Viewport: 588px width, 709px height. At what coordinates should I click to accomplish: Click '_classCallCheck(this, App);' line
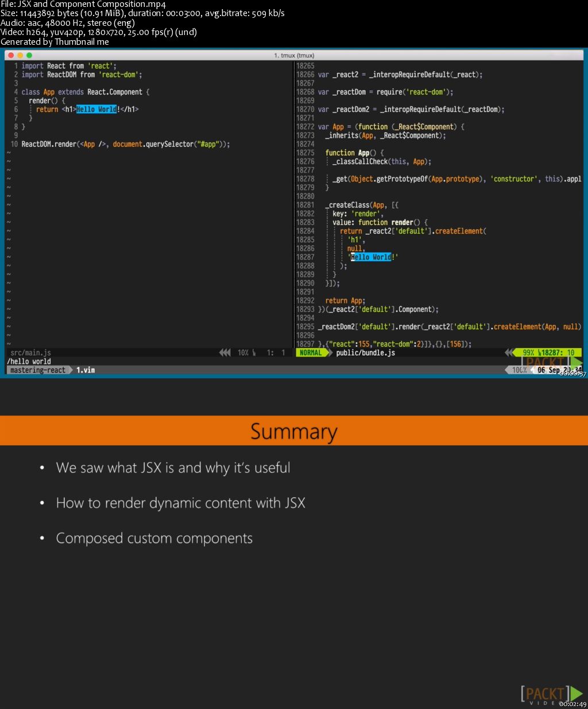click(382, 161)
